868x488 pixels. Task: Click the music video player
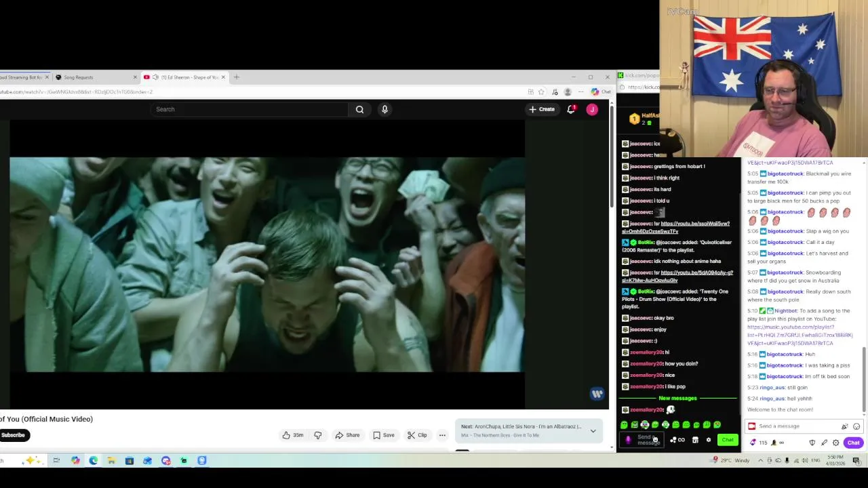coord(267,264)
